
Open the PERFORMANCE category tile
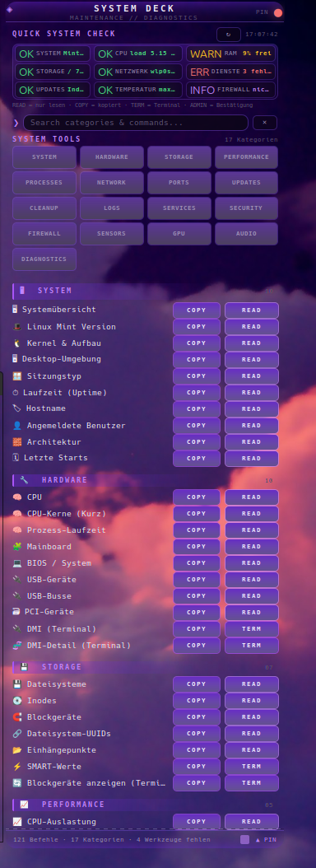(246, 157)
